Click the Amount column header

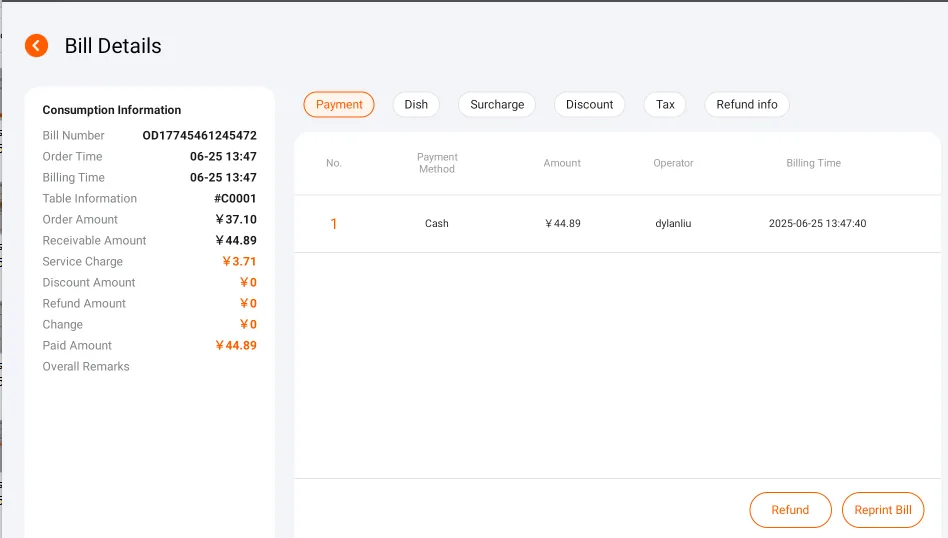562,163
